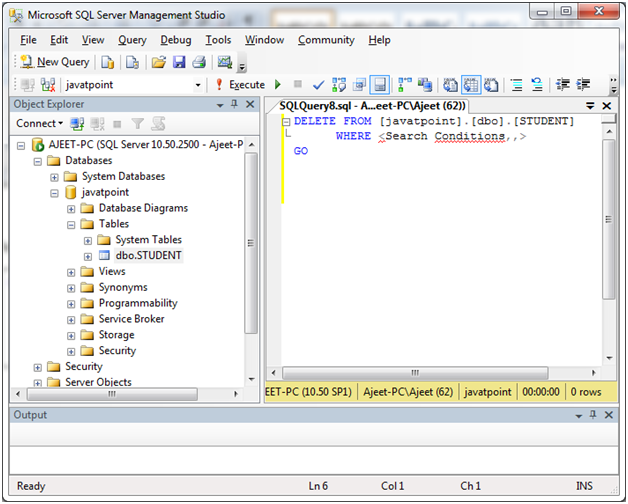Viewport: 628px width, 504px height.
Task: Click Database Engine Query icon
Action: pos(107,62)
